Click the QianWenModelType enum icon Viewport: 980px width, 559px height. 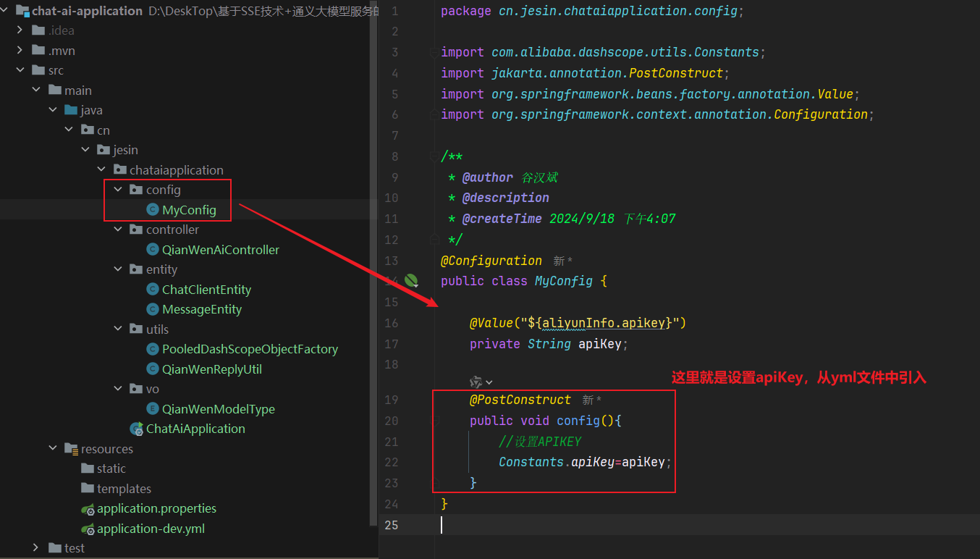coord(152,409)
